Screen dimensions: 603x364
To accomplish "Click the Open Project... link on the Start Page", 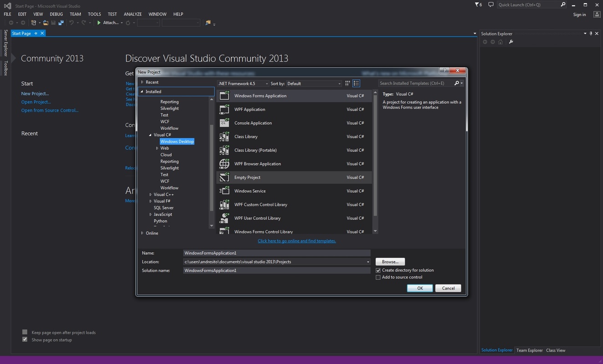I will click(36, 102).
